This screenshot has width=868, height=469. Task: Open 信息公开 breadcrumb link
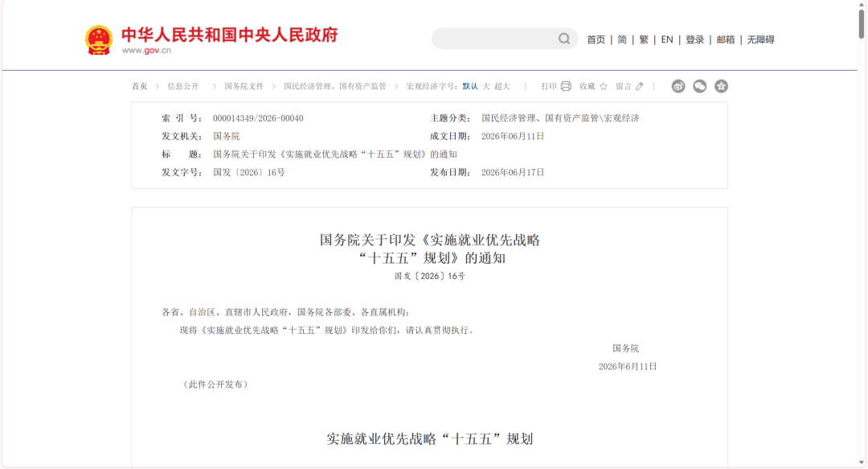183,86
